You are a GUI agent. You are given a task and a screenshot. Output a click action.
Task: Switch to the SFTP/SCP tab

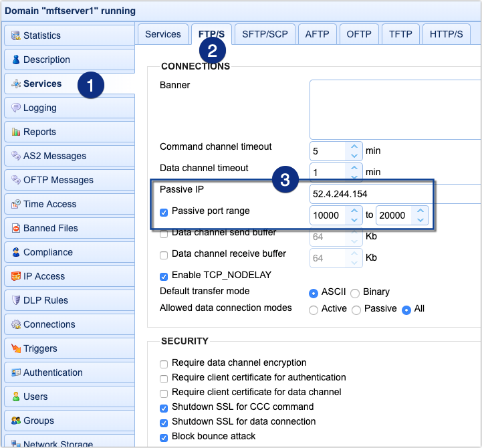click(265, 34)
